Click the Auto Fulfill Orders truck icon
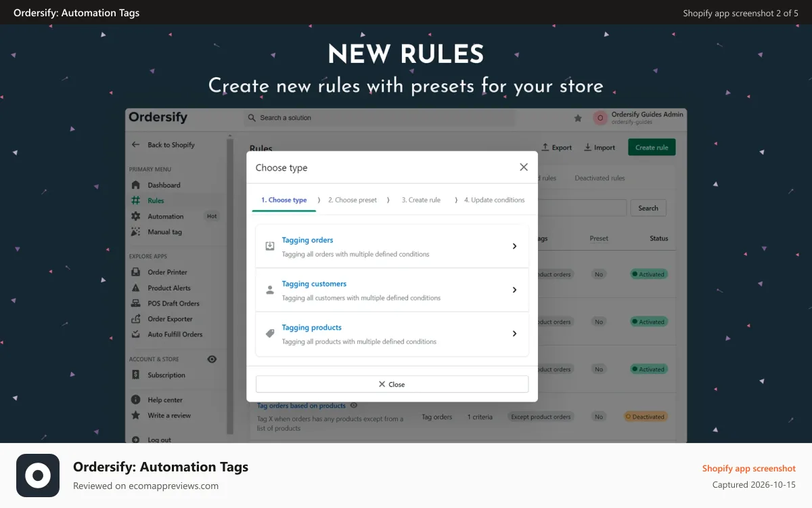This screenshot has width=812, height=508. pos(135,335)
